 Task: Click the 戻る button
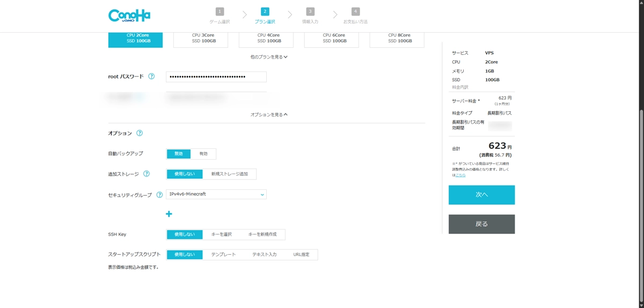(x=481, y=224)
